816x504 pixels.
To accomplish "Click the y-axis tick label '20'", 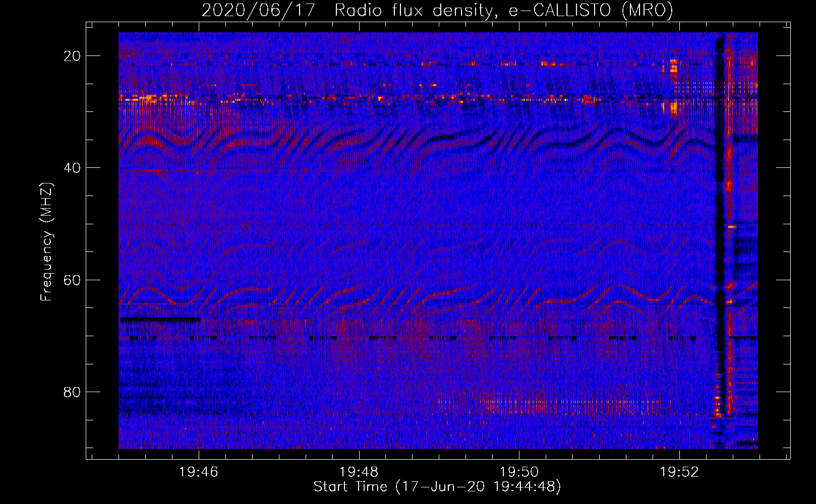I will (72, 56).
